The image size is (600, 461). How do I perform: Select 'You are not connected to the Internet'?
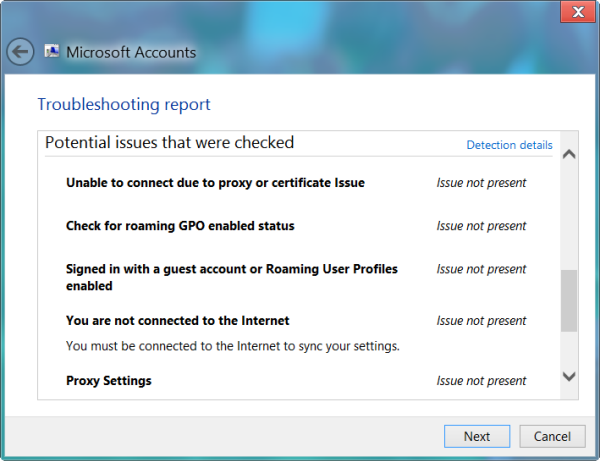tap(178, 321)
